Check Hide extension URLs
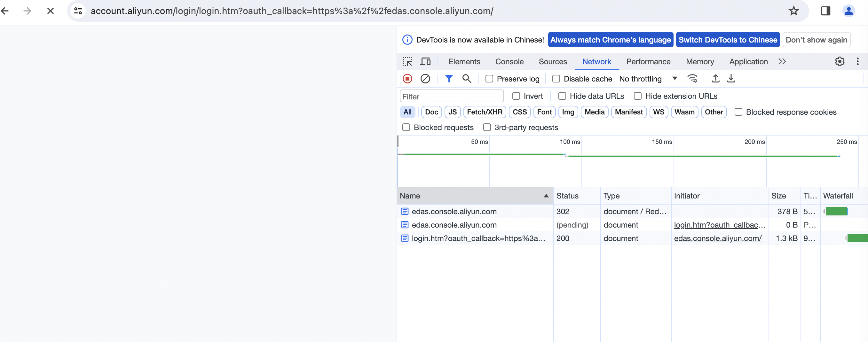The image size is (868, 342). pos(637,96)
